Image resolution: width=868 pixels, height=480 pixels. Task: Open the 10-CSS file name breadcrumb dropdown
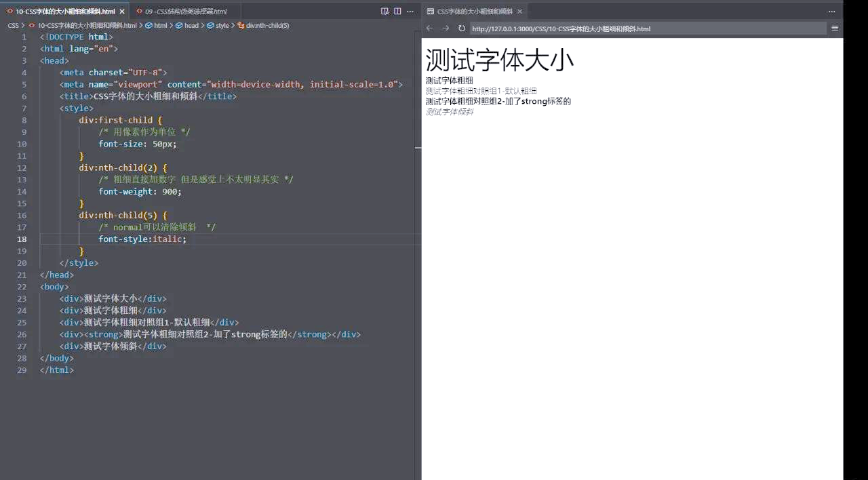pos(87,25)
